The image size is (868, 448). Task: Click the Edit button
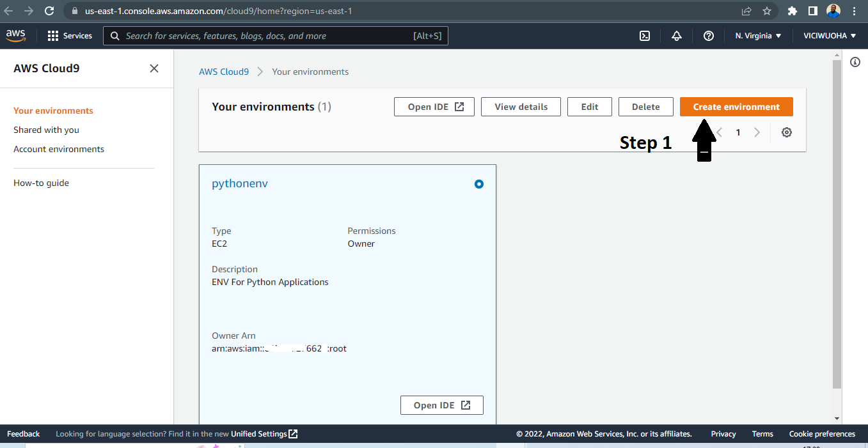590,107
